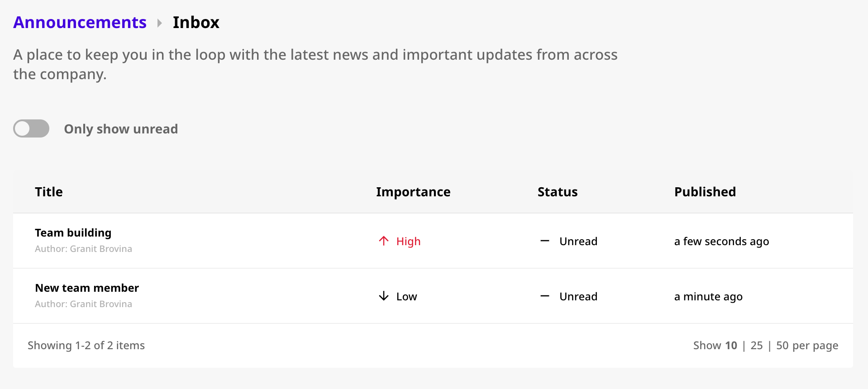Sort by the Importance column header
The width and height of the screenshot is (868, 389).
413,192
